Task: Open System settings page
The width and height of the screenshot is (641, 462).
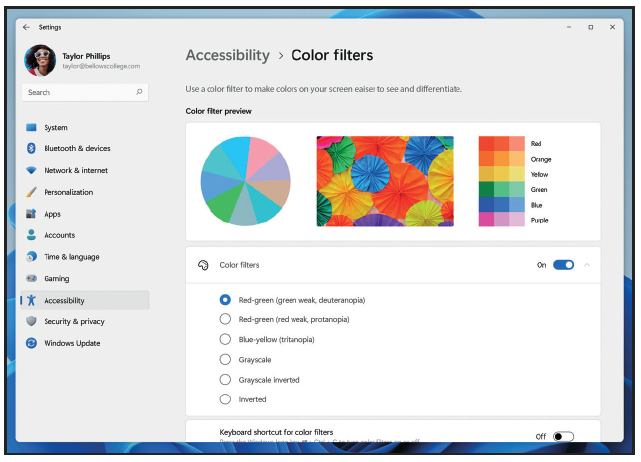Action: 85,127
